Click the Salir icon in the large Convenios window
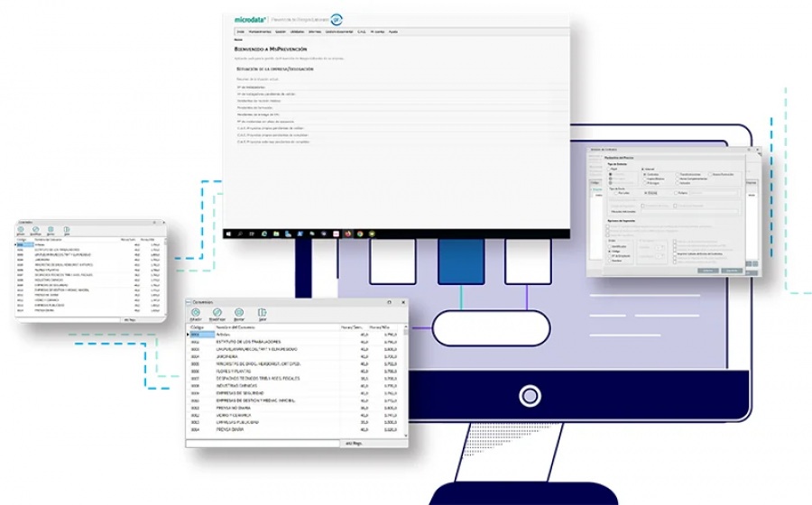Viewport: 812px width, 505px height. coord(262,313)
